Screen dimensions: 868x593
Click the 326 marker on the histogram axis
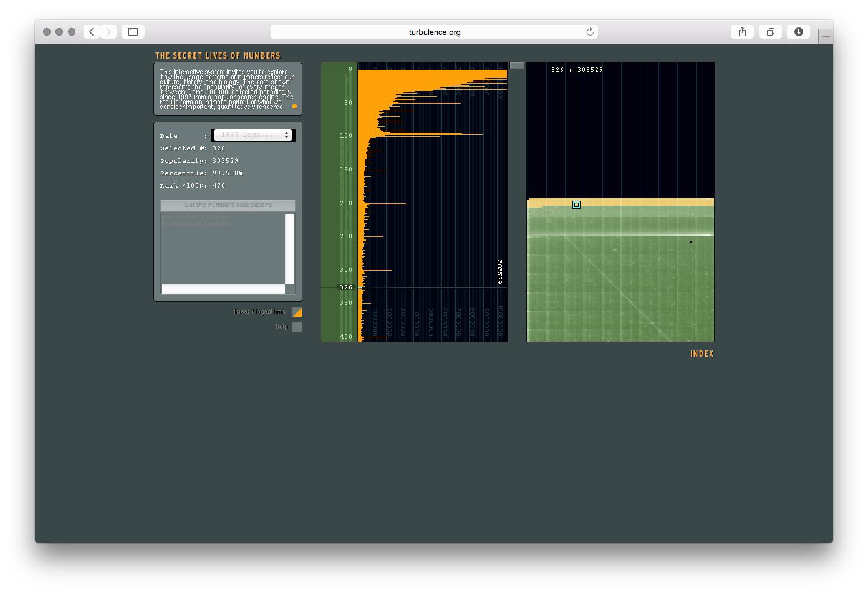point(346,287)
